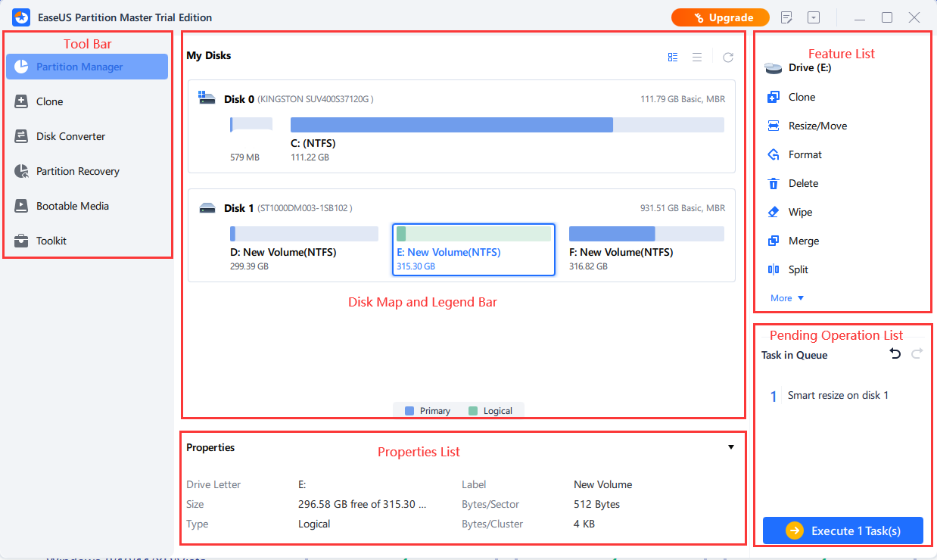Select the Resize/Move feature icon
This screenshot has width=937, height=560.
tap(774, 126)
